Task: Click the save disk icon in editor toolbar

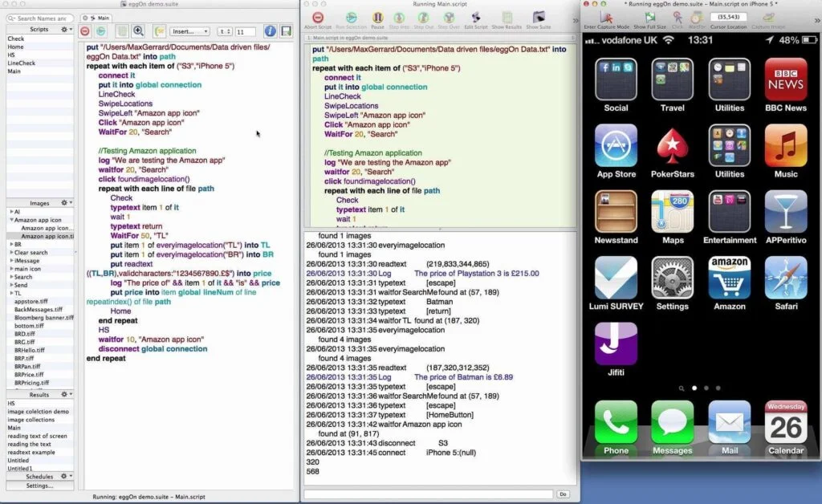Action: pyautogui.click(x=287, y=31)
